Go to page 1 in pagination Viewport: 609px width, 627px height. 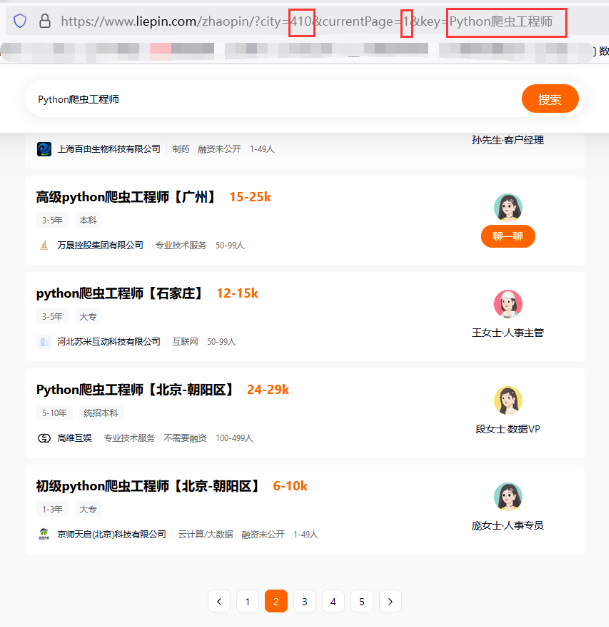pyautogui.click(x=248, y=601)
